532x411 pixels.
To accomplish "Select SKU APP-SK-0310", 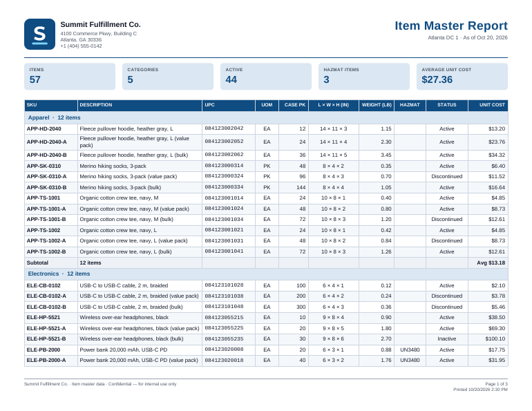I will (x=44, y=166).
